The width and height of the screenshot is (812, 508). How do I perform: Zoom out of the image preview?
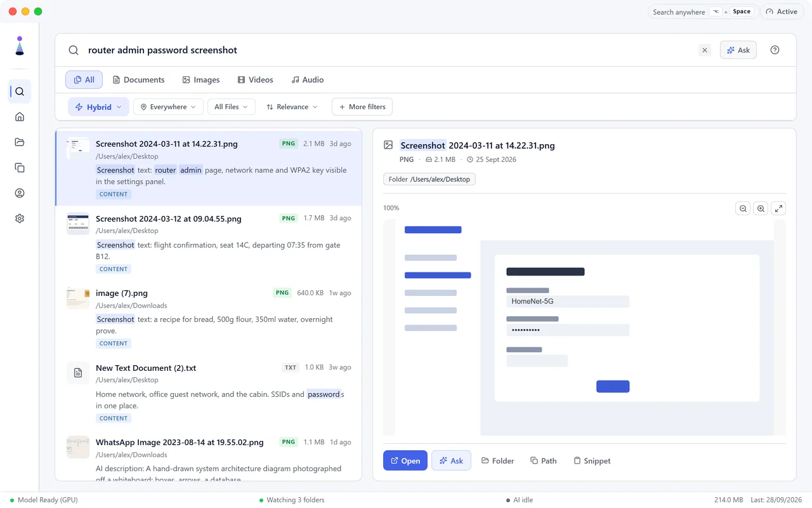[x=743, y=208]
